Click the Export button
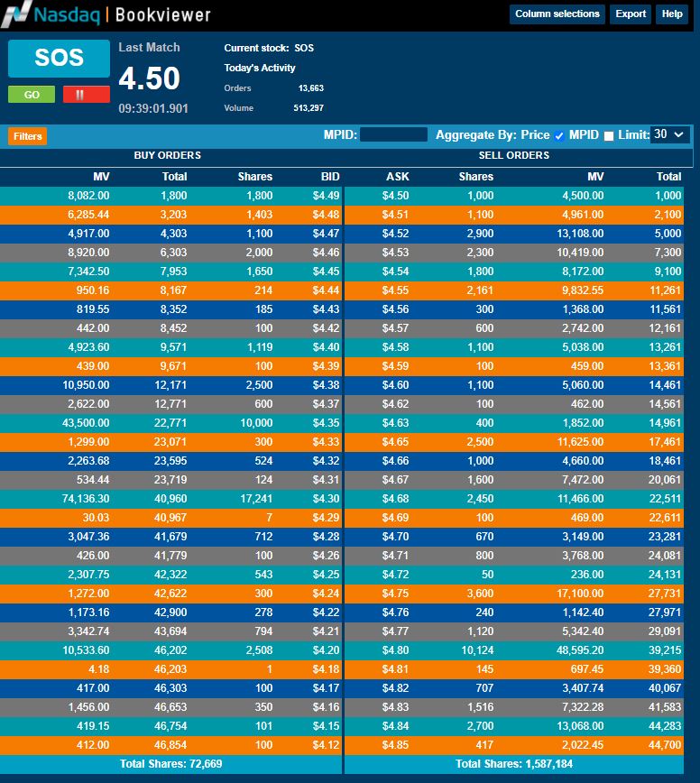 [x=631, y=14]
